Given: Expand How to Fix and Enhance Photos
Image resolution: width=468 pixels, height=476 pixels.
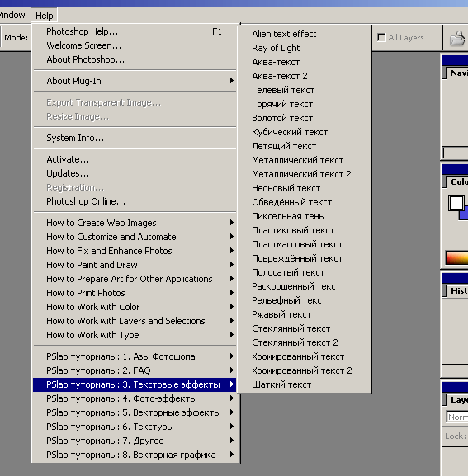Looking at the screenshot, I should [135, 251].
